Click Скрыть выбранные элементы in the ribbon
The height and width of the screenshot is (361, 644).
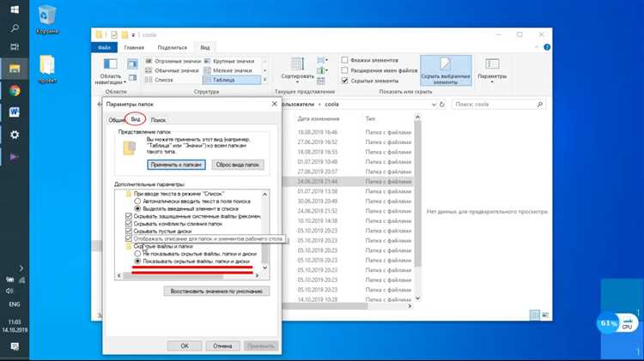click(446, 70)
